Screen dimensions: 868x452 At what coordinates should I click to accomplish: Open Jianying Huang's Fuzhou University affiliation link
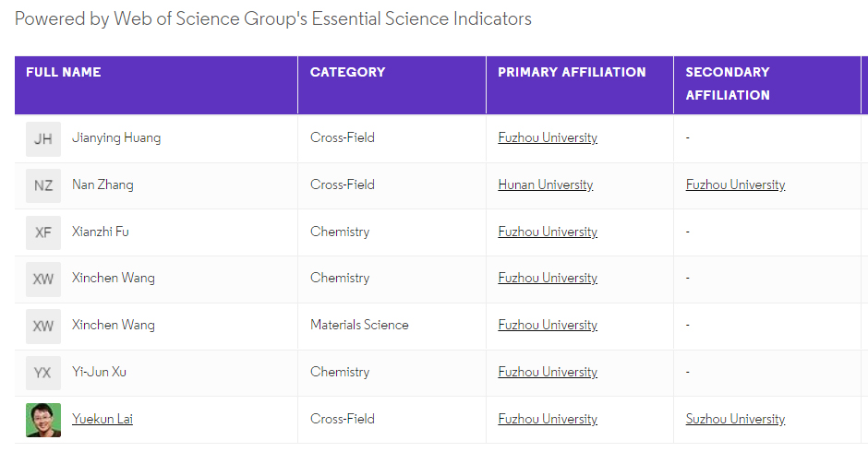[548, 138]
